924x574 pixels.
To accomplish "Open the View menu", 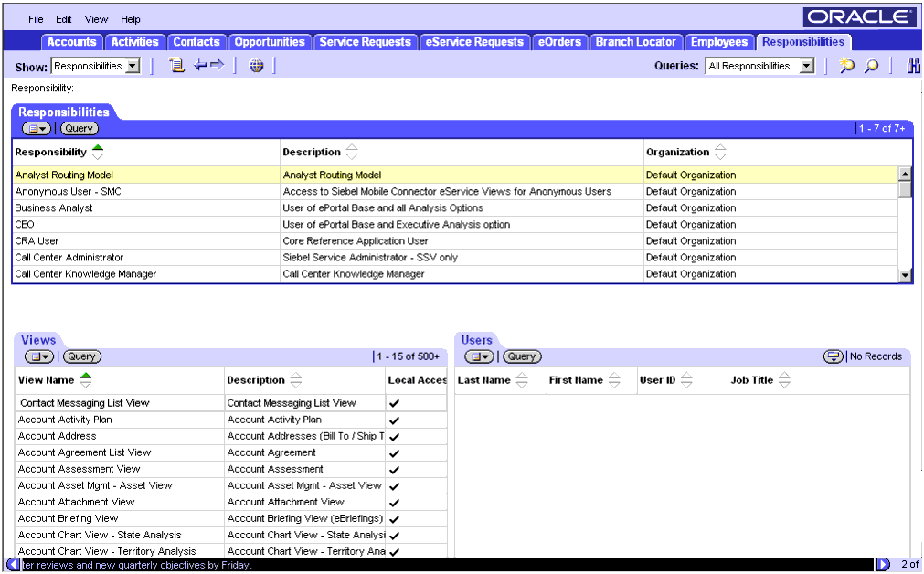I will (x=96, y=19).
